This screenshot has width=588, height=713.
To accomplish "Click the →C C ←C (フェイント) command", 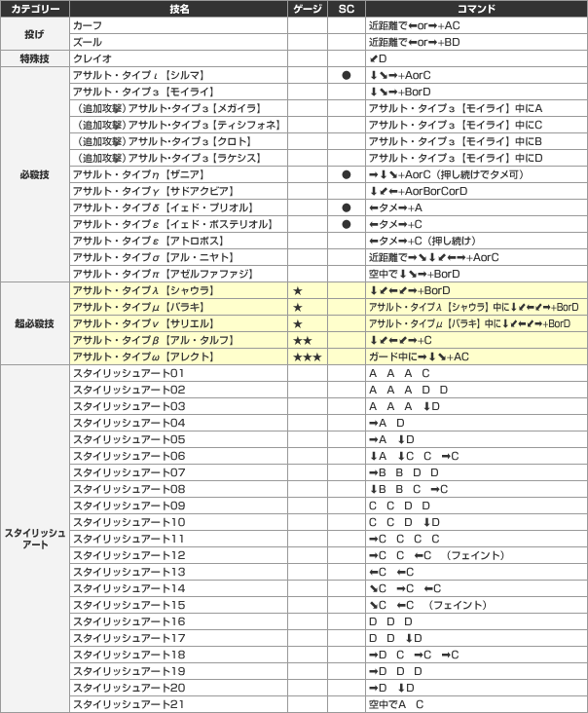I will coord(437,555).
